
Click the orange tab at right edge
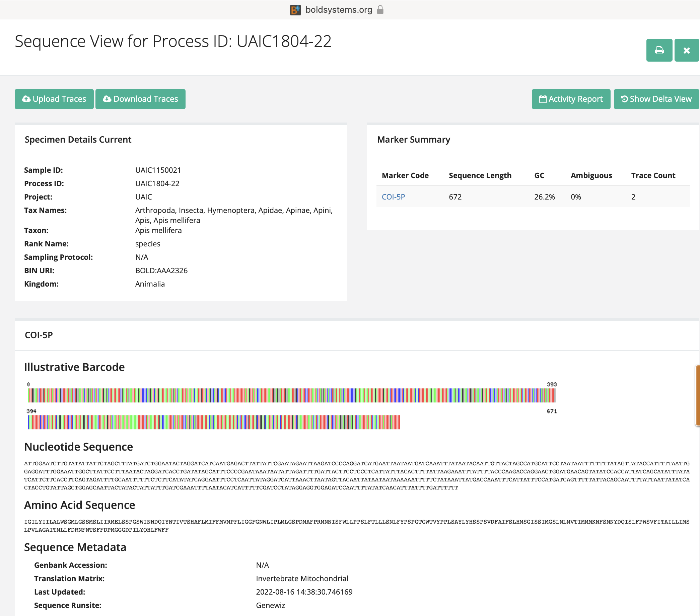[698, 395]
